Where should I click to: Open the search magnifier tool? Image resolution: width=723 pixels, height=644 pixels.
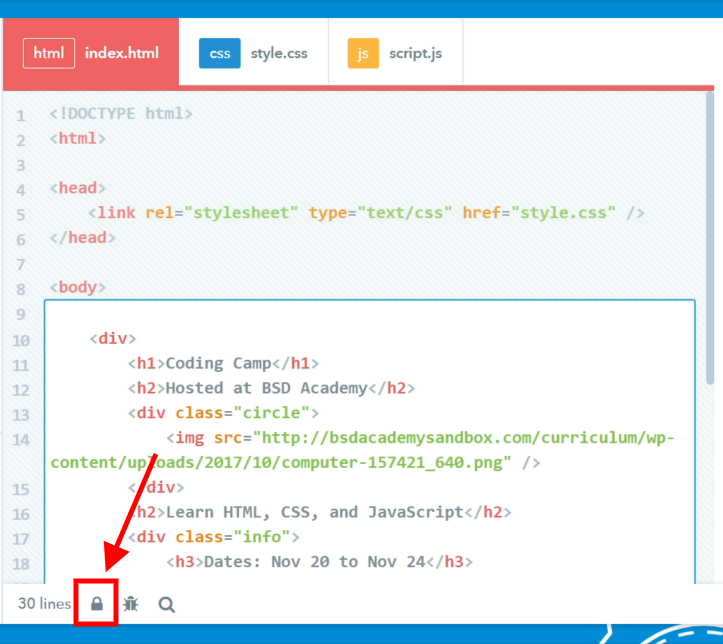click(166, 604)
